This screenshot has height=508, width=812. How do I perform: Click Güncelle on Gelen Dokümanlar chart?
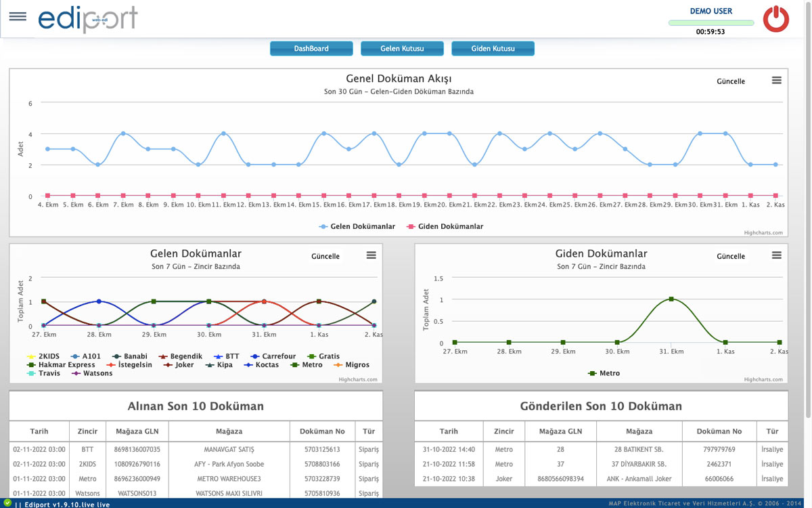(x=325, y=256)
